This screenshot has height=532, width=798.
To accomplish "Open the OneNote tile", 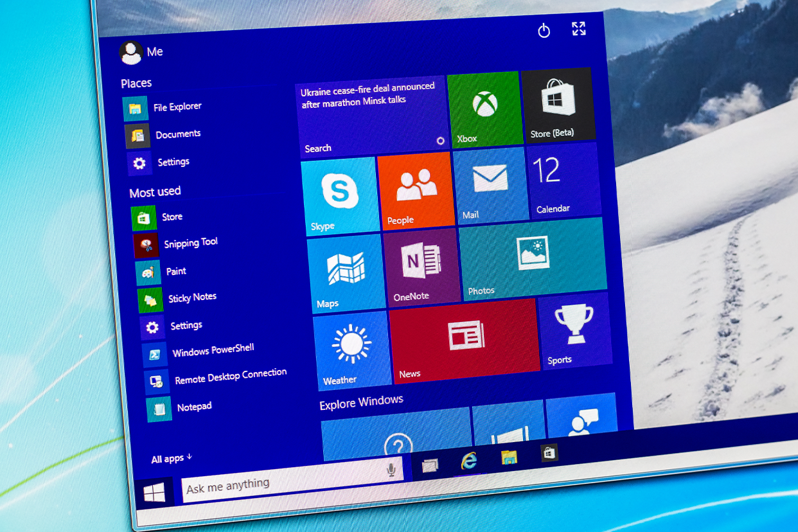I will point(422,267).
